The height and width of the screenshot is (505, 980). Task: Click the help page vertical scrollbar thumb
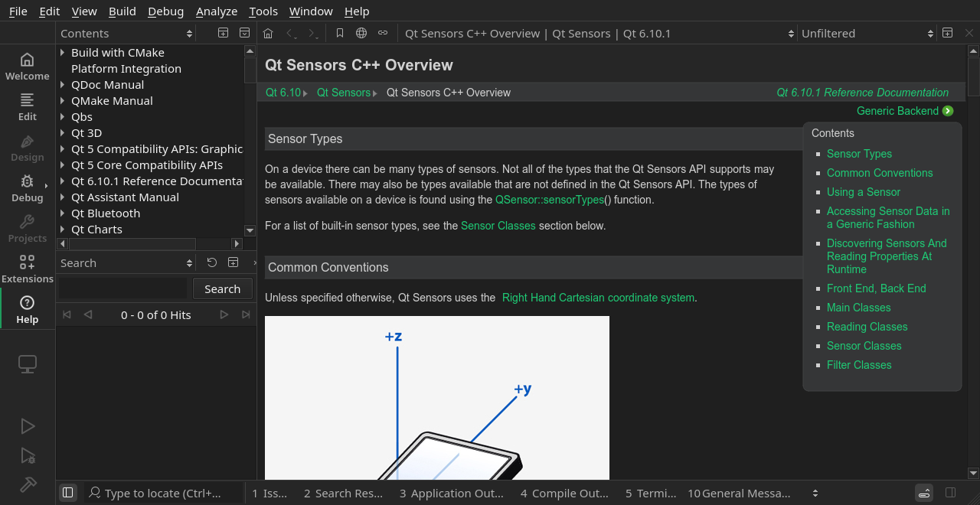pos(973,76)
